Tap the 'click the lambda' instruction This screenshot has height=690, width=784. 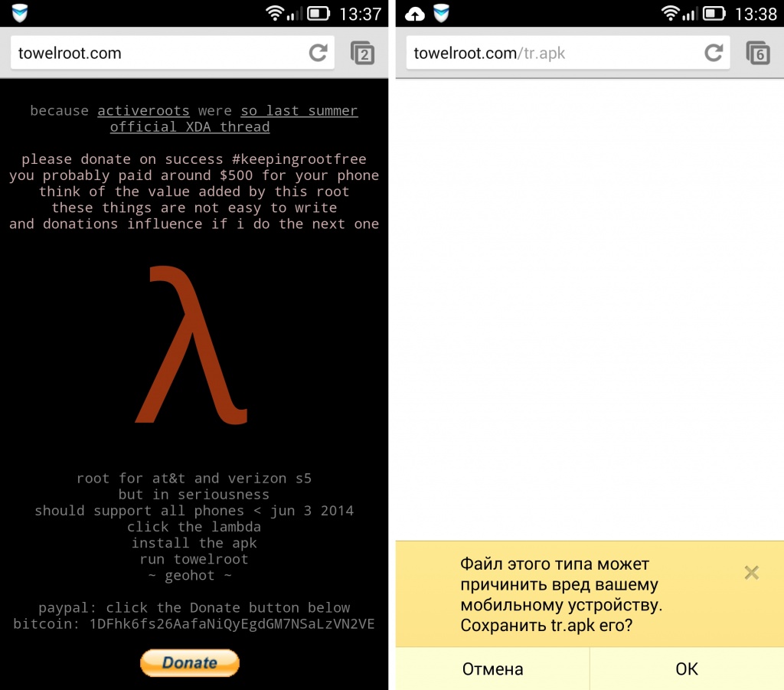(194, 527)
